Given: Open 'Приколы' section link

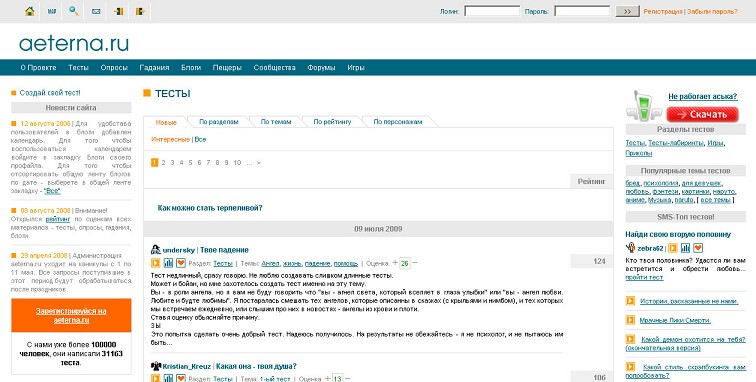Looking at the screenshot, I should pyautogui.click(x=639, y=153).
